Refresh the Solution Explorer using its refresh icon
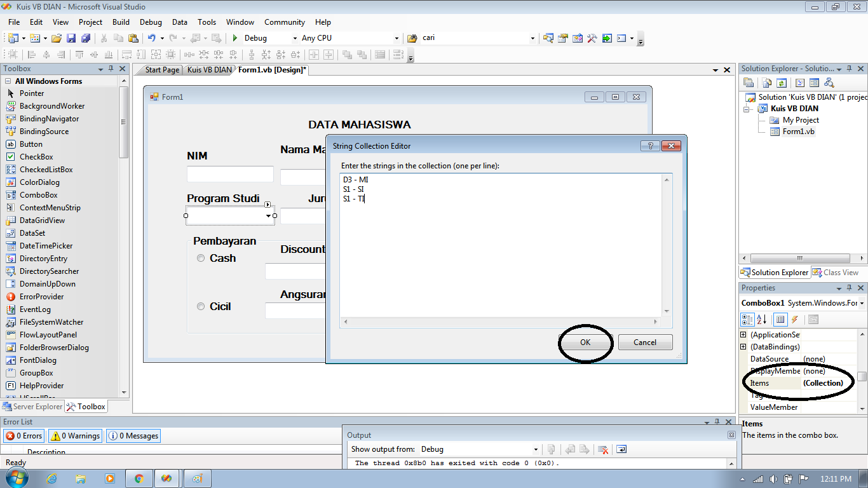 [x=782, y=83]
